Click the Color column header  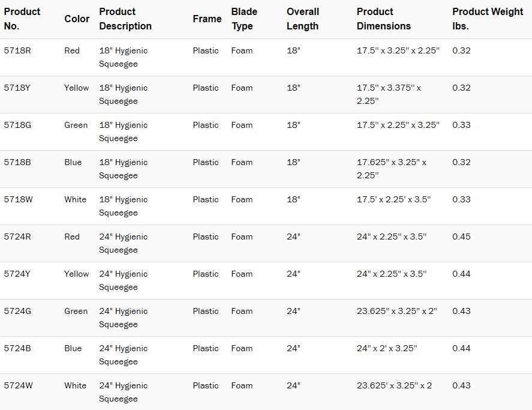(x=77, y=19)
